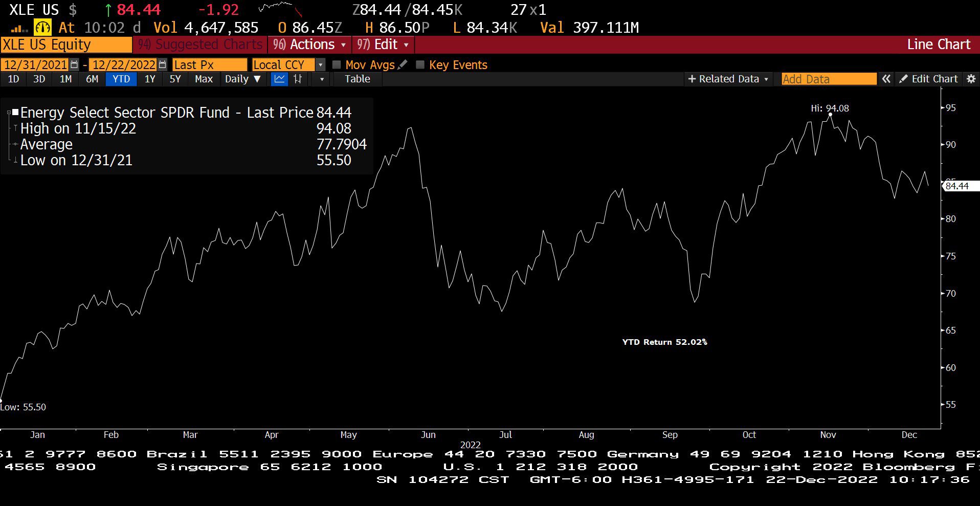Screen dimensions: 980x506
Task: Click the Nov label on the time axis
Action: click(x=828, y=435)
